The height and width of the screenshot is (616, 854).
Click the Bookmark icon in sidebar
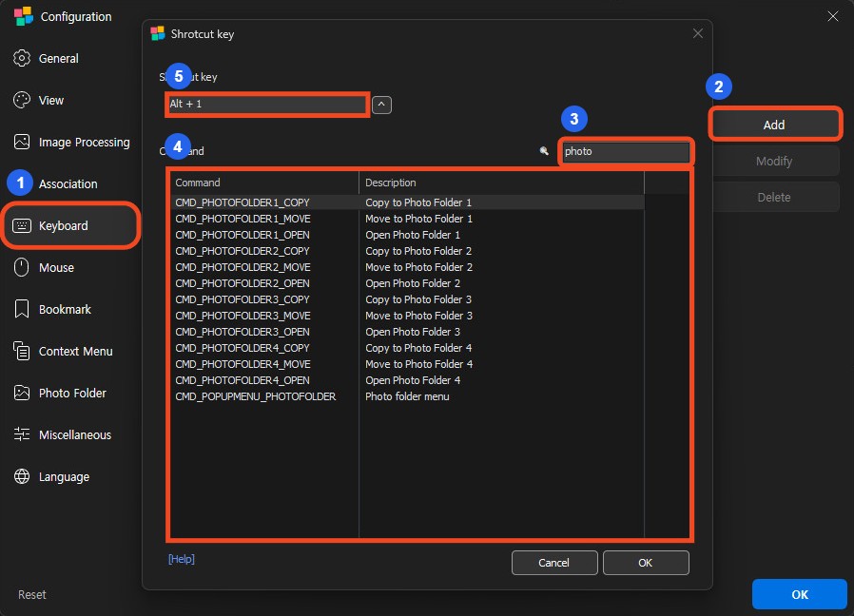pos(22,309)
